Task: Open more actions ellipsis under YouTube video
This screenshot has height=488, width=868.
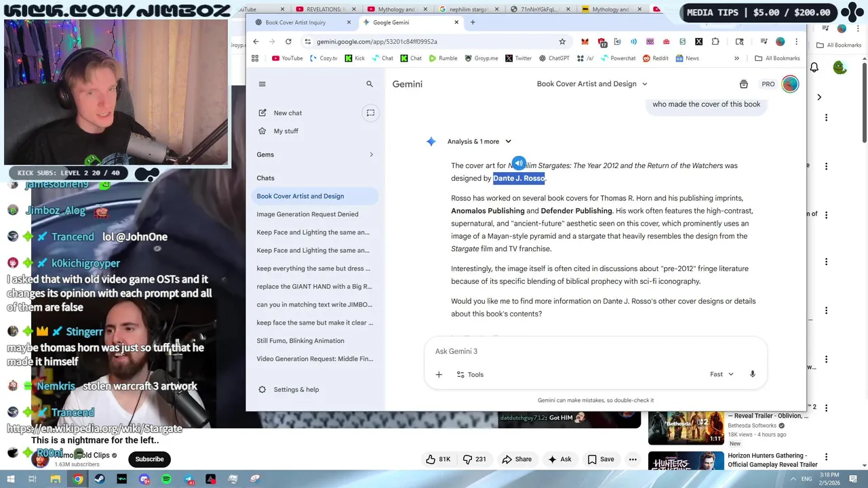Action: point(633,459)
